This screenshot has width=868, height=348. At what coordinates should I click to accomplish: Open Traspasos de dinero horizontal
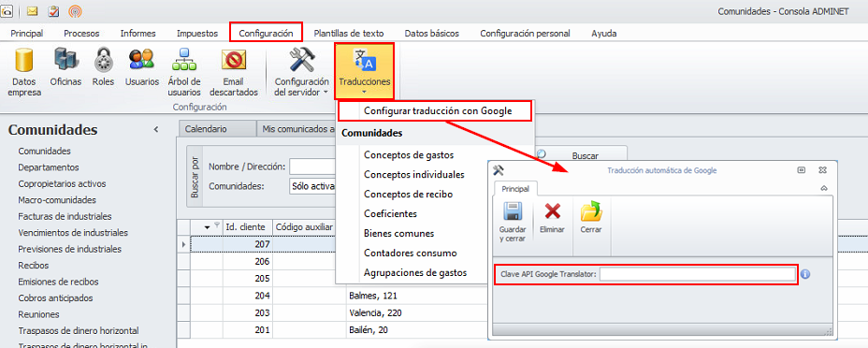click(78, 331)
